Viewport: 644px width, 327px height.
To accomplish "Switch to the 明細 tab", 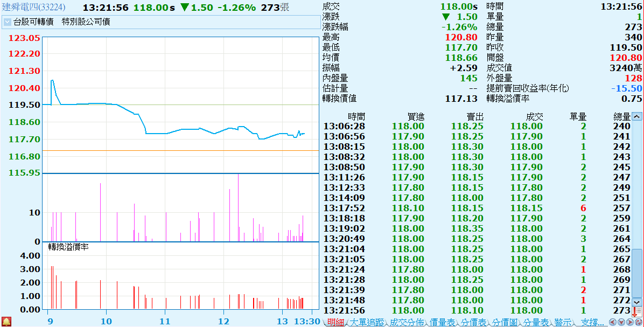I will click(x=334, y=322).
